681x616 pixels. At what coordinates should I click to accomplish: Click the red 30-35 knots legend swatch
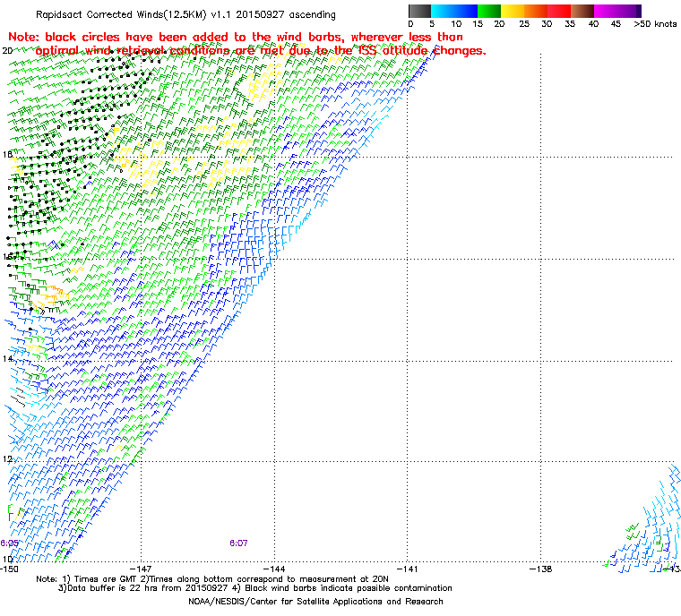(x=559, y=11)
